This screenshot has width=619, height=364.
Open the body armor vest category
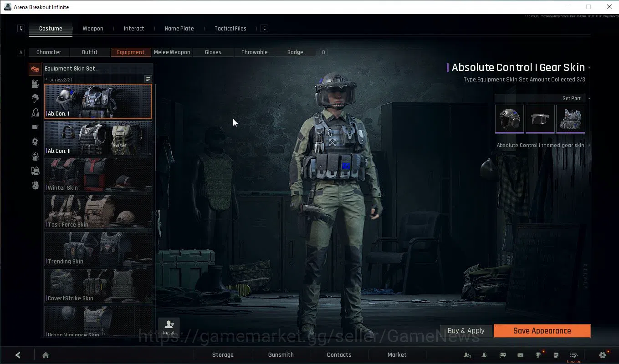35,84
